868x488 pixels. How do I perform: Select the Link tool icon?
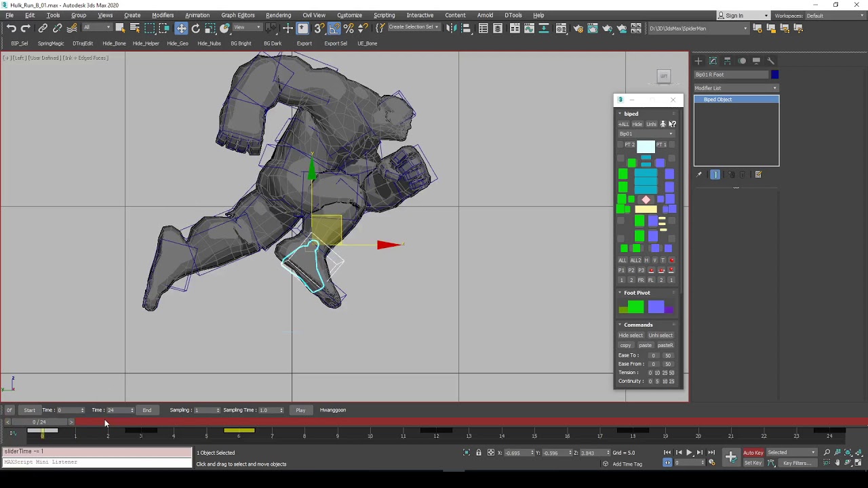(43, 28)
